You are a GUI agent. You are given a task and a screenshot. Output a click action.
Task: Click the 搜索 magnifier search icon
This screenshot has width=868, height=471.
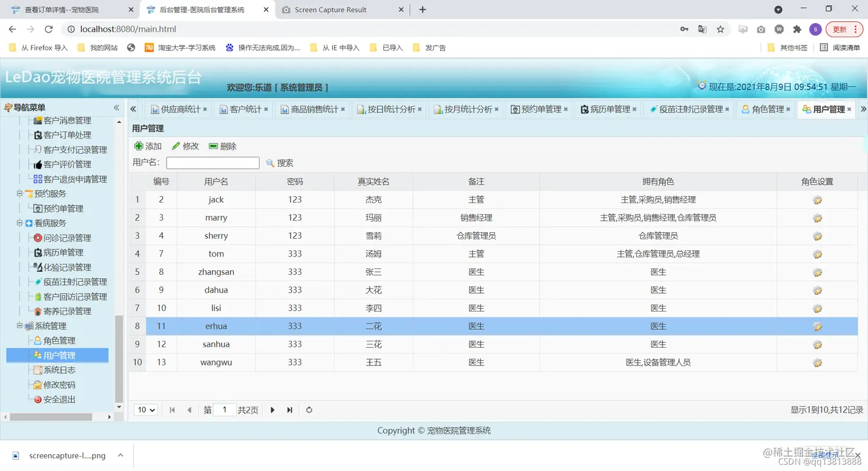270,163
